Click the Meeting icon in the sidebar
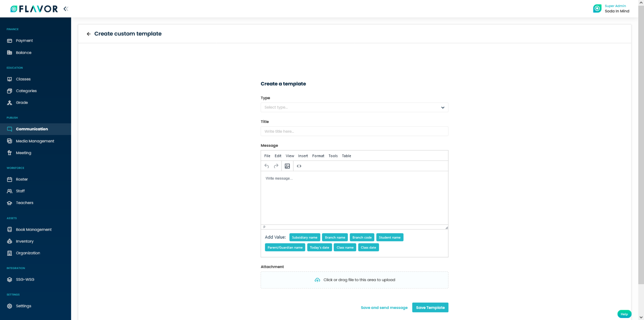 pos(10,153)
